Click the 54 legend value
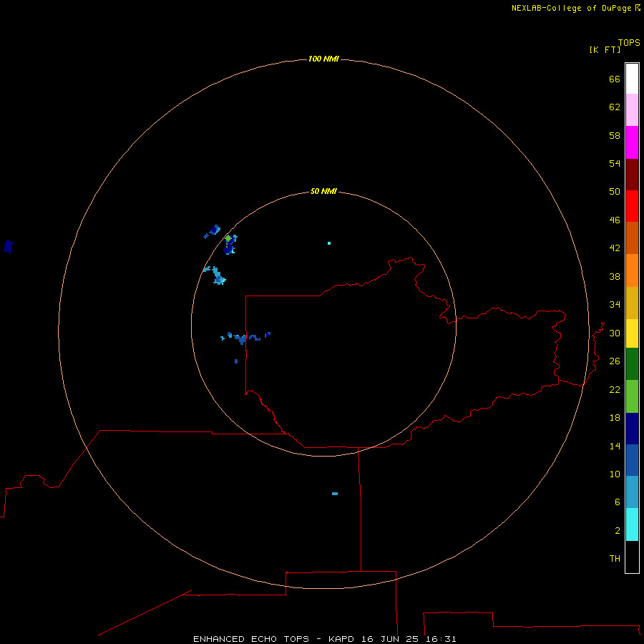Screen dimensions: 644x644 tap(615, 163)
